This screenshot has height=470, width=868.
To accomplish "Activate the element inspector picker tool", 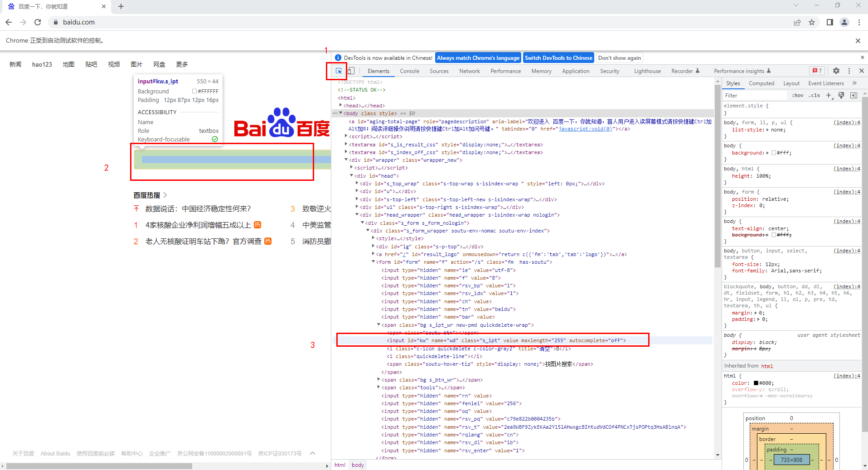I will (x=339, y=71).
